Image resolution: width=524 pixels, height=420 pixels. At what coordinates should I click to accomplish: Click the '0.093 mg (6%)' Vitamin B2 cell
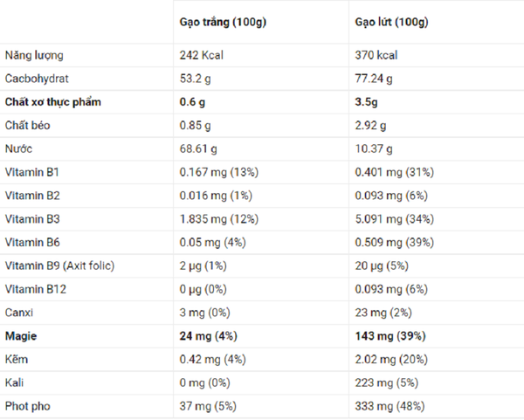click(x=391, y=196)
